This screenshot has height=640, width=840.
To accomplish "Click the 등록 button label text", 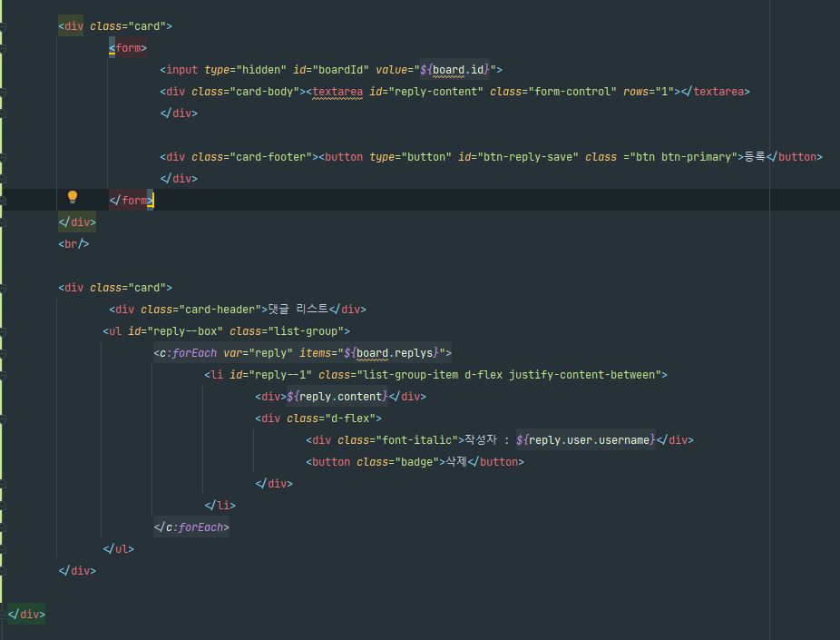I will 755,156.
